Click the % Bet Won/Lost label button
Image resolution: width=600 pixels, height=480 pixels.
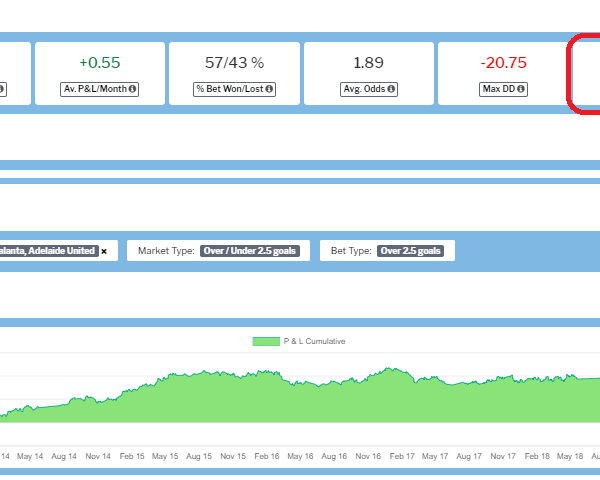pyautogui.click(x=234, y=89)
